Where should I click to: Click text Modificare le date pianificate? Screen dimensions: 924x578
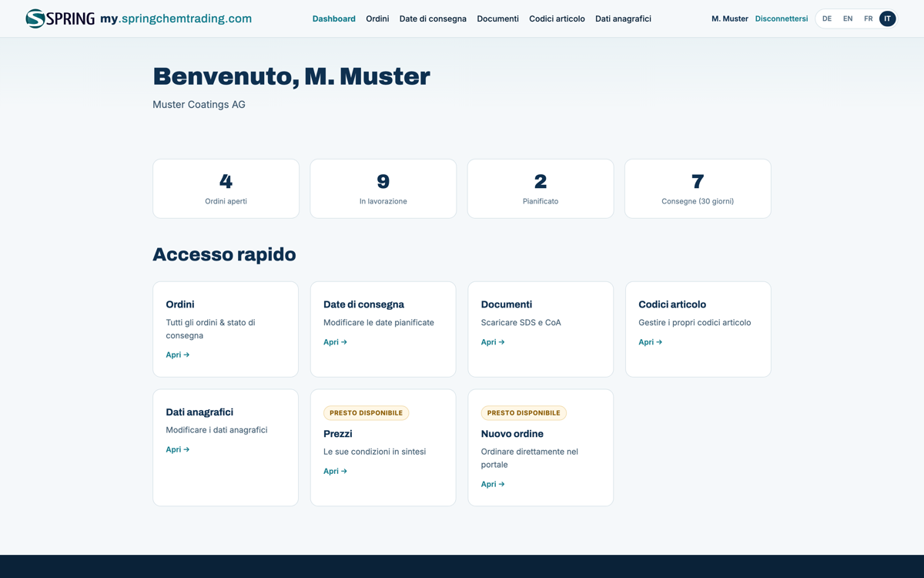(379, 322)
